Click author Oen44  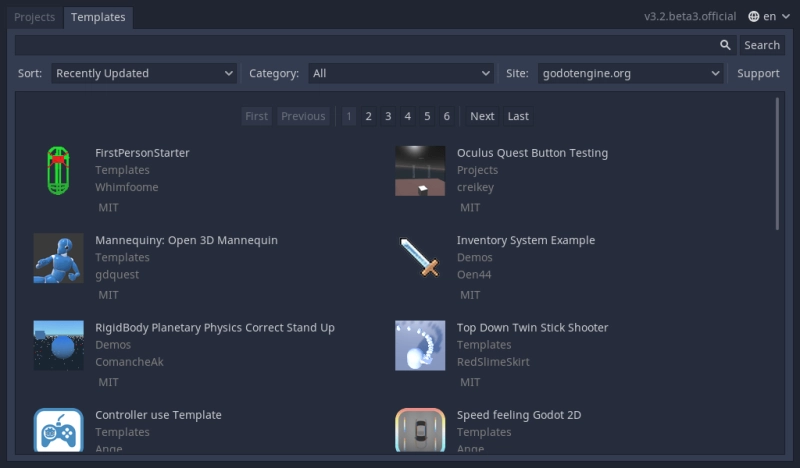[474, 275]
